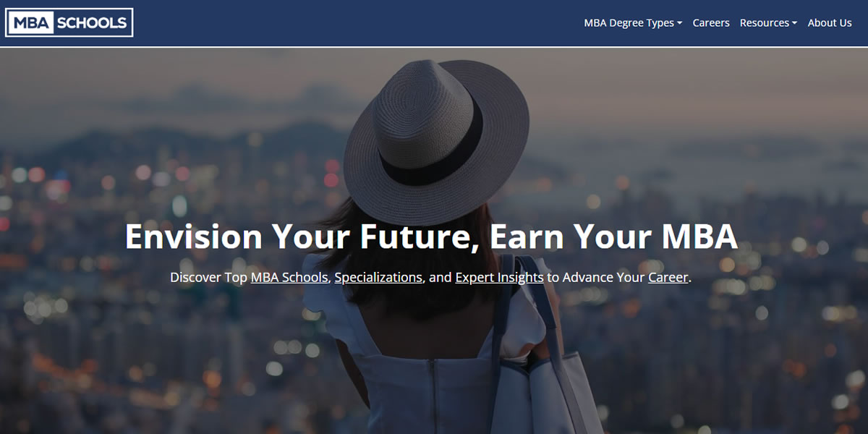
Task: Click the Career hyperlink in the tagline
Action: coord(668,277)
